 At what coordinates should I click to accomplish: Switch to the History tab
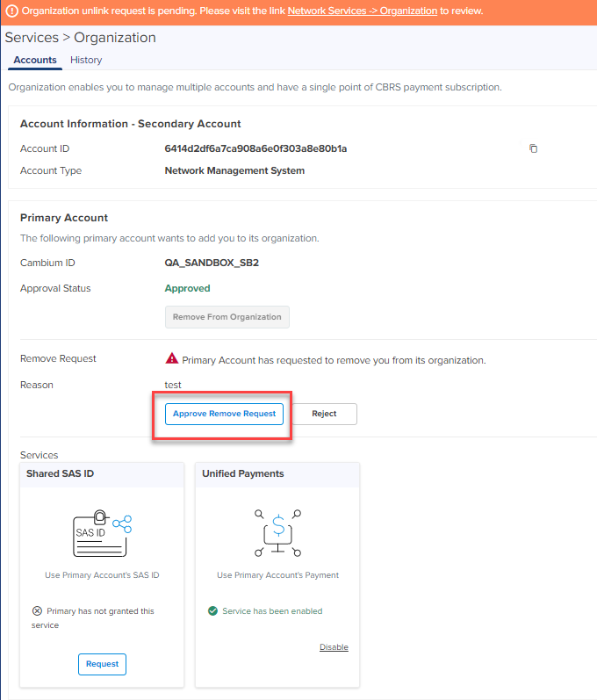pyautogui.click(x=86, y=60)
